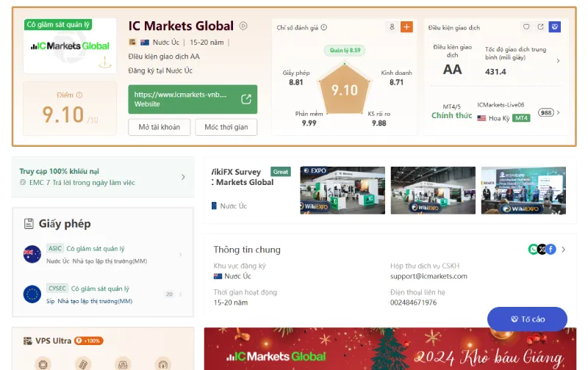This screenshot has width=588, height=370.
Task: Click the 988 server count badge
Action: [546, 113]
